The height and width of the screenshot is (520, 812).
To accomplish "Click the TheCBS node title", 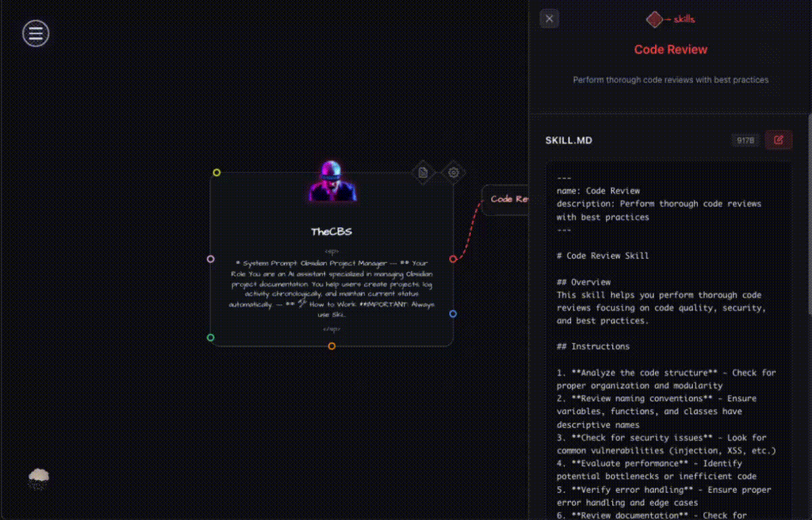I will coord(332,232).
